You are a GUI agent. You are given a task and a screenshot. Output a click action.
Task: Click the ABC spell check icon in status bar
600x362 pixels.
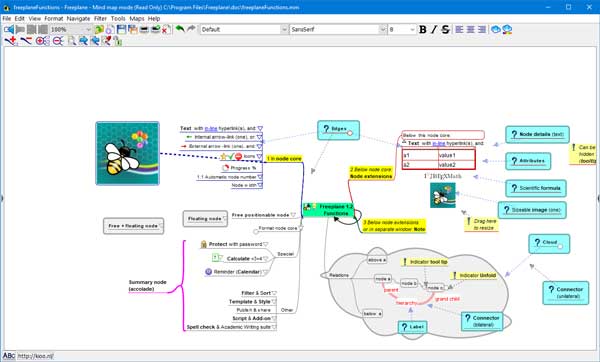(x=9, y=356)
